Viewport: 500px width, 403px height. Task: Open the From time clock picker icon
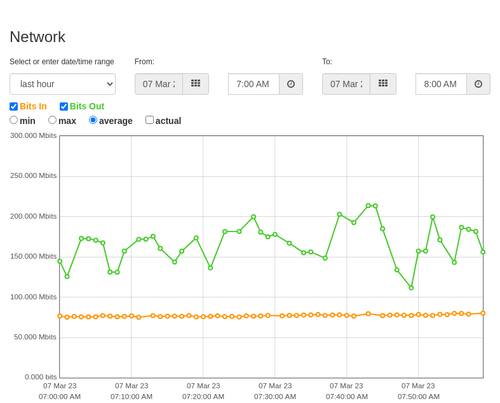291,84
